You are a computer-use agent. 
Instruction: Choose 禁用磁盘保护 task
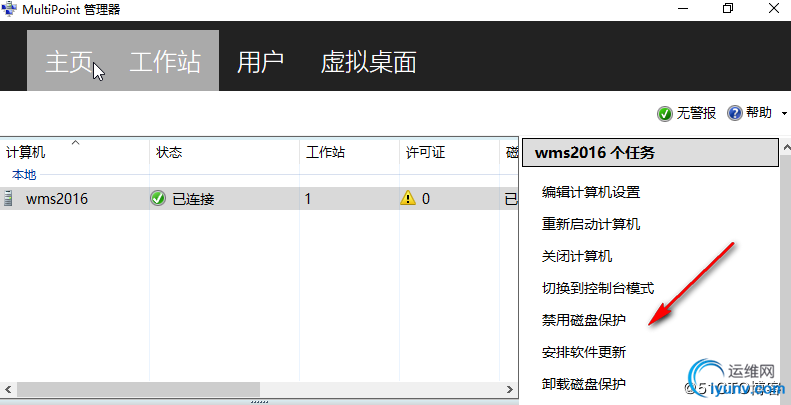coord(584,320)
